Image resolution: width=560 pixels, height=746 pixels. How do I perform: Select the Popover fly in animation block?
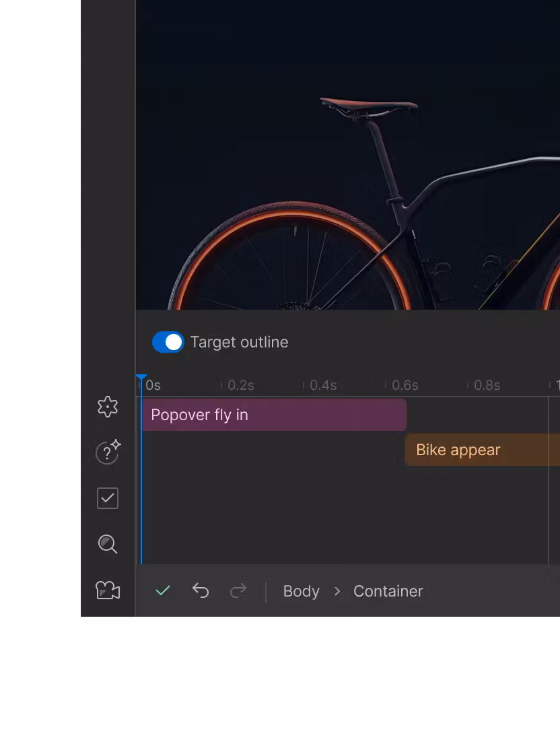coord(273,415)
